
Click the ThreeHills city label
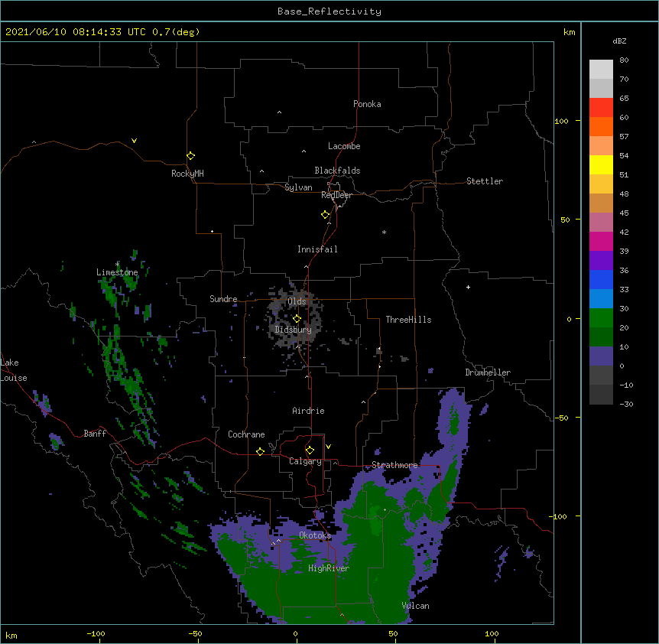point(408,320)
